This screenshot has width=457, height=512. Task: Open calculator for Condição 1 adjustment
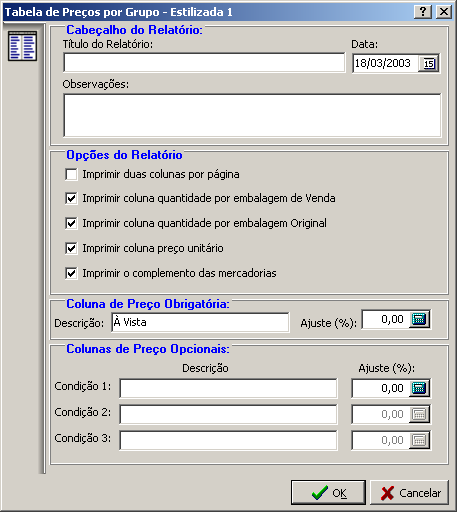pos(419,388)
